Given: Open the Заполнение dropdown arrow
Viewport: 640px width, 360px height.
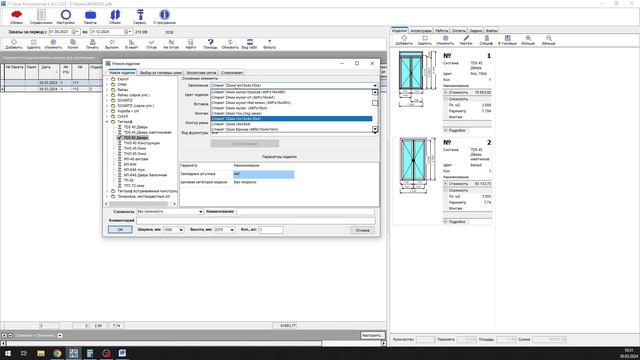Looking at the screenshot, I should [x=375, y=86].
